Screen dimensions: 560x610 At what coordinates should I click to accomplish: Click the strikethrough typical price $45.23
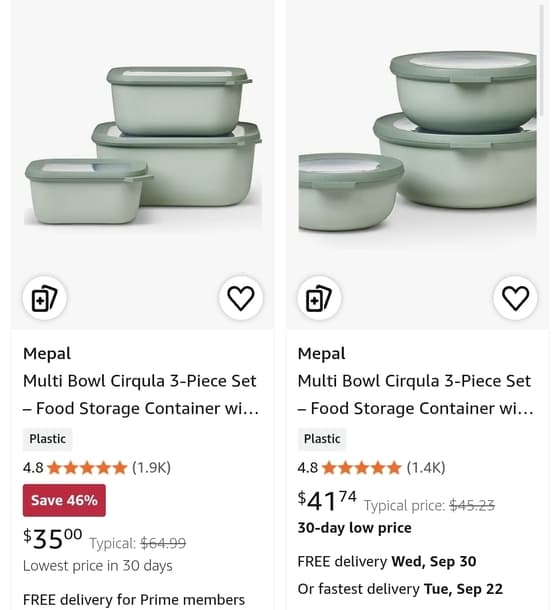[472, 505]
